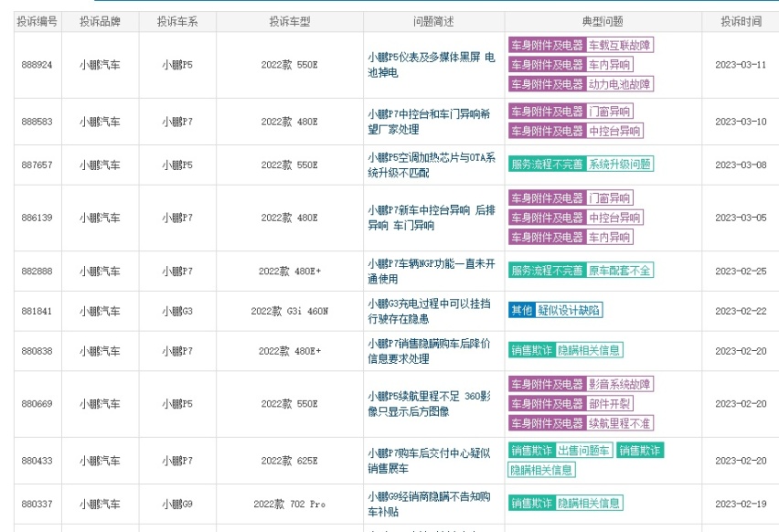Image resolution: width=779 pixels, height=532 pixels.
Task: Click '门窗异响' tag in row 888583
Action: pyautogui.click(x=610, y=112)
